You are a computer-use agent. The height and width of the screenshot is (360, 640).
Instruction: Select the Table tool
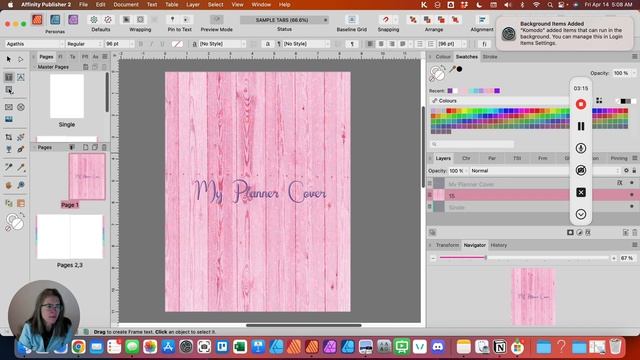[x=9, y=90]
